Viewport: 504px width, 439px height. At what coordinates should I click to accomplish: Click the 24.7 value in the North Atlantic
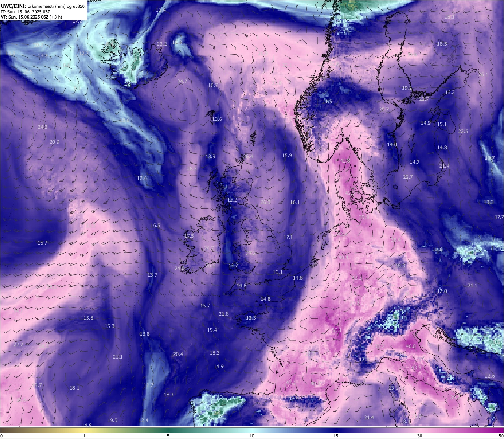[182, 82]
